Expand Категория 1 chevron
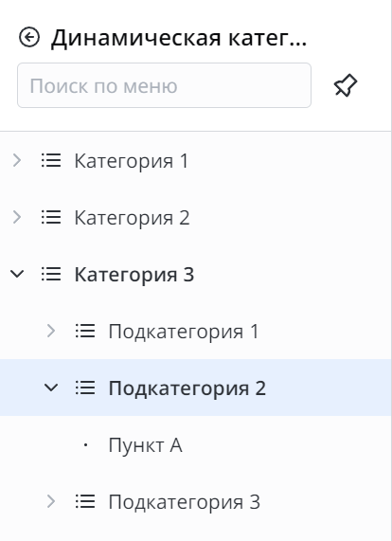This screenshot has width=392, height=541. 17,160
